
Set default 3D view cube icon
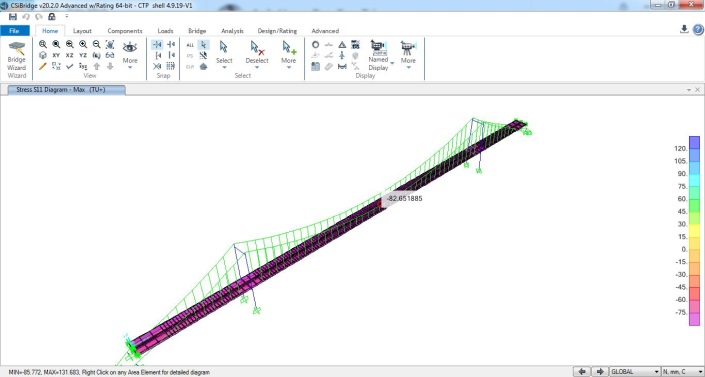[43, 55]
